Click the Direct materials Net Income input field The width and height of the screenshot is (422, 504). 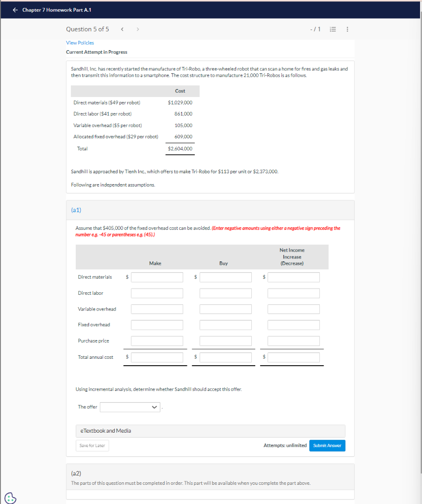pyautogui.click(x=294, y=277)
